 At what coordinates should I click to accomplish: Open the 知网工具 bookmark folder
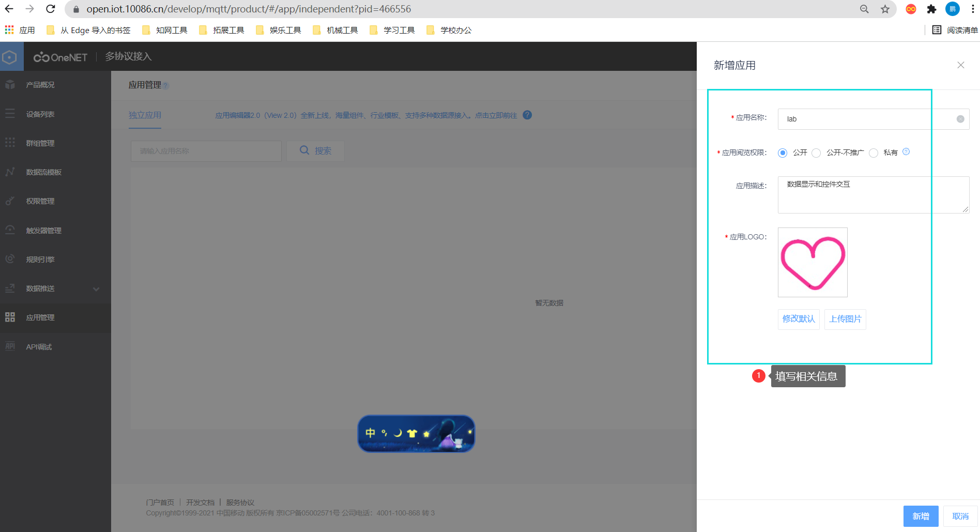coord(165,30)
